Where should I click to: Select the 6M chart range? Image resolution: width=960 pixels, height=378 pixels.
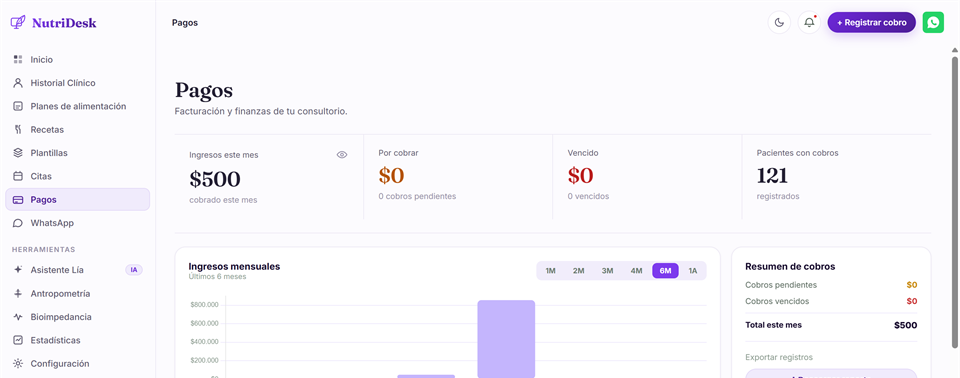tap(666, 271)
